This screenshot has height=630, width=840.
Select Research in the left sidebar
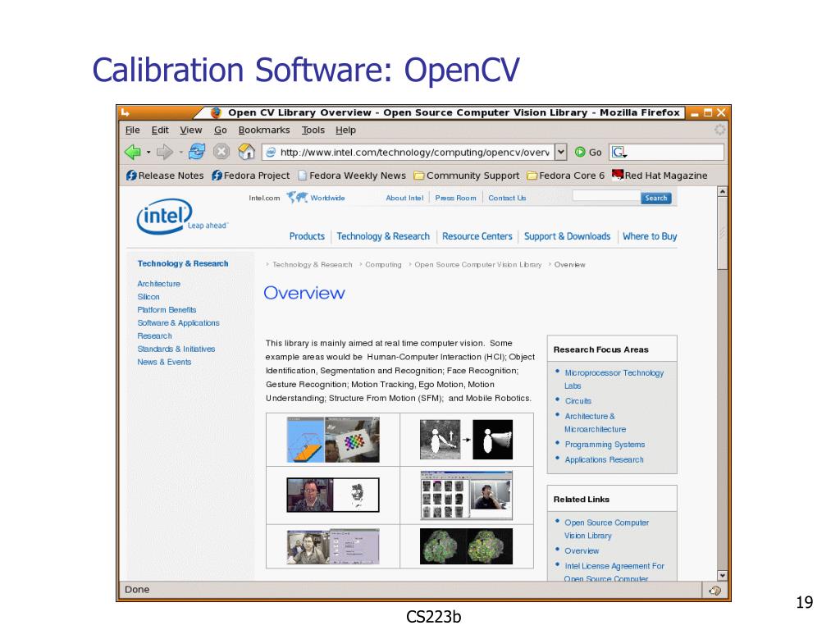tap(154, 336)
